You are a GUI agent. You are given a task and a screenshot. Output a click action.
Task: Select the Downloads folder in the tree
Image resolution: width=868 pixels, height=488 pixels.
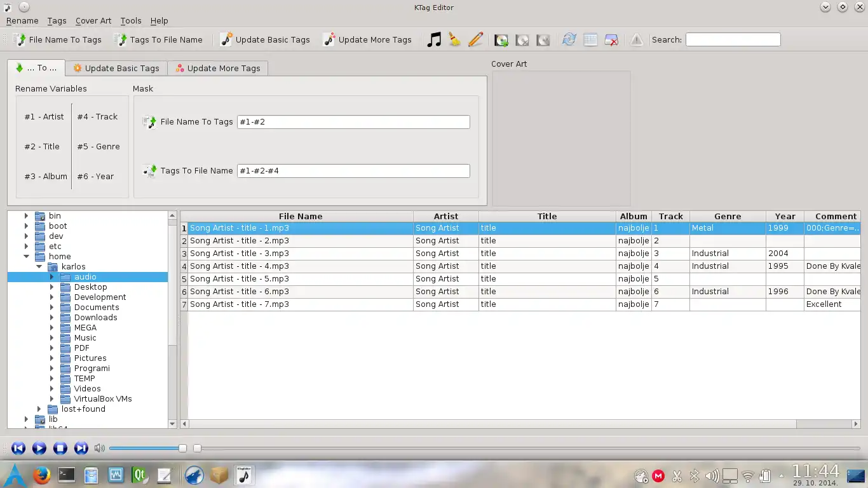[x=95, y=318]
